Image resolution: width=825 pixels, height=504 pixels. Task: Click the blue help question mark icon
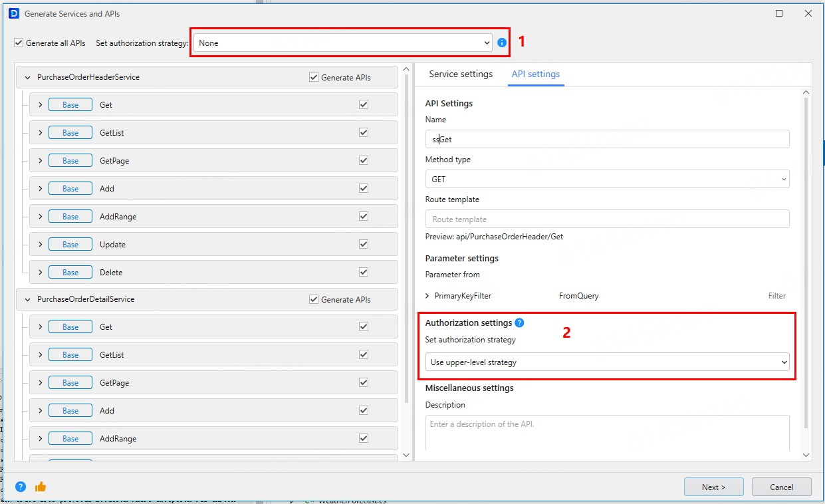pyautogui.click(x=21, y=487)
